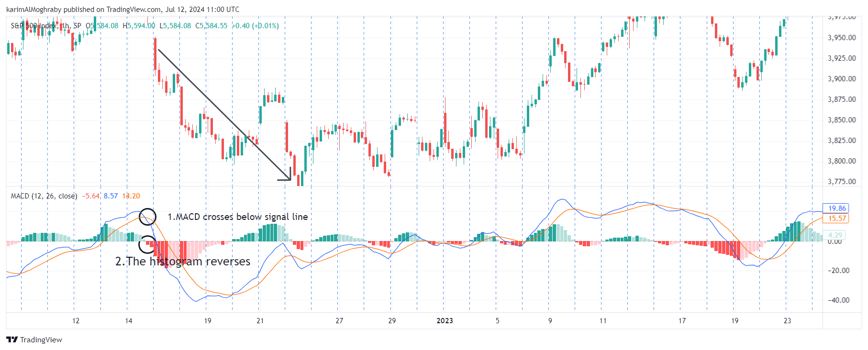
Task: Click the MACD line value 8.57
Action: pyautogui.click(x=111, y=196)
